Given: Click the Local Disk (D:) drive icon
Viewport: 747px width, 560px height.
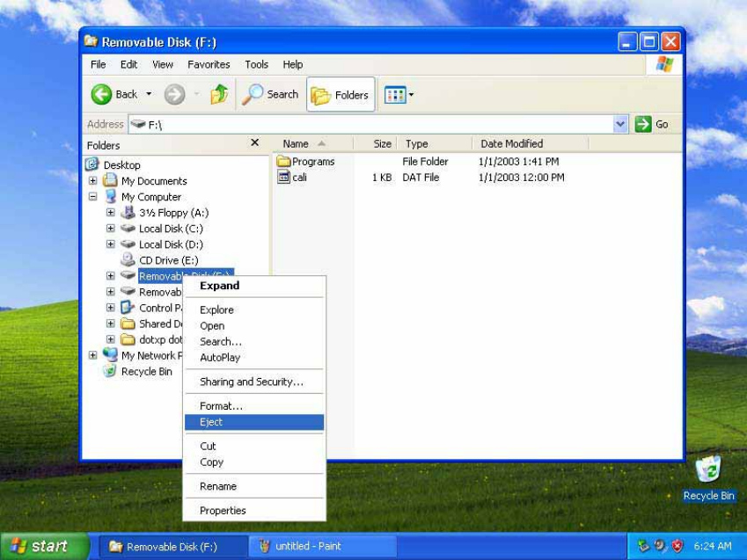Looking at the screenshot, I should tap(128, 244).
